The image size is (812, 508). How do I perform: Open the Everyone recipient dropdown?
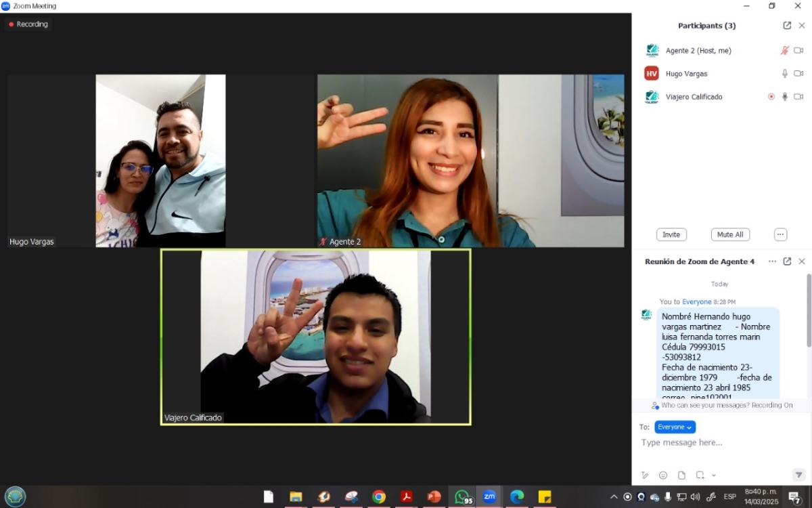click(x=675, y=427)
